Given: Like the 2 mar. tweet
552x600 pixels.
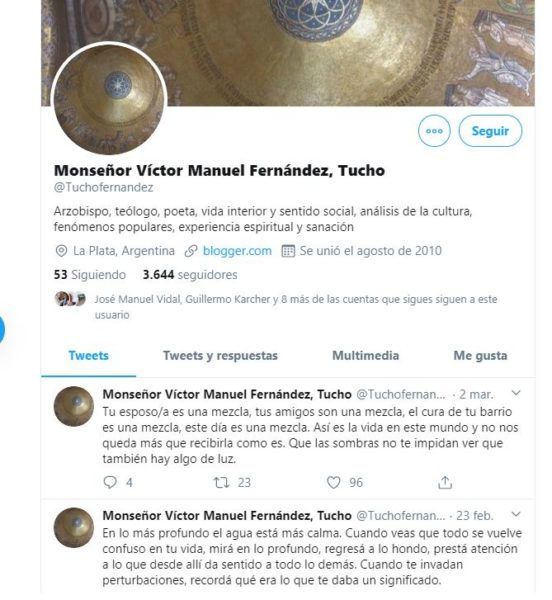Looking at the screenshot, I should point(333,482).
